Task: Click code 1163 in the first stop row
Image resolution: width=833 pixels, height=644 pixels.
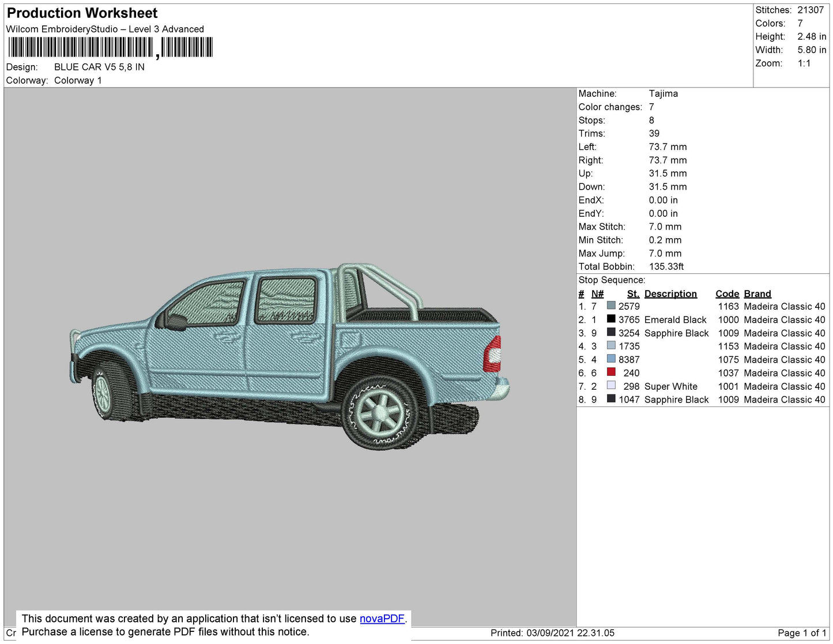Action: [728, 306]
